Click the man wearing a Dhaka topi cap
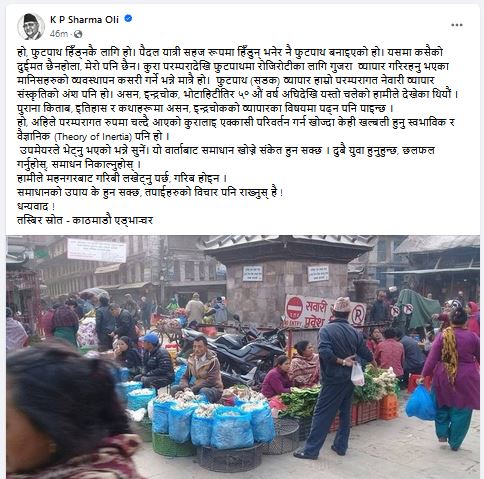The height and width of the screenshot is (479, 484). point(337,377)
